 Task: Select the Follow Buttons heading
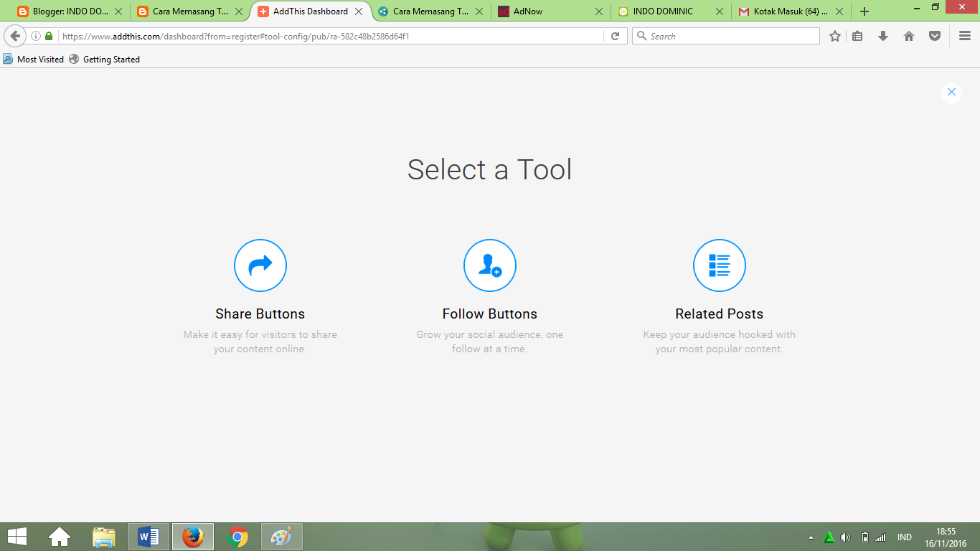click(490, 314)
